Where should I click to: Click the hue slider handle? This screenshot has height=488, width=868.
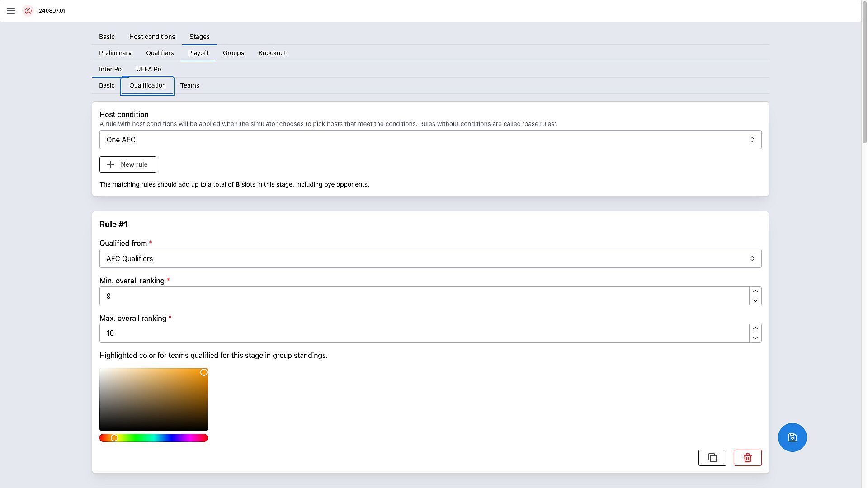114,438
